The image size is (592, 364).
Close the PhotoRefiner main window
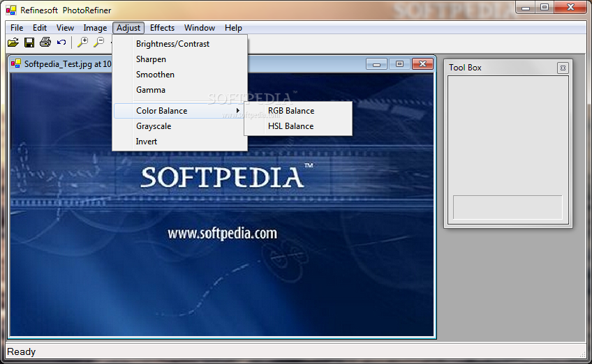tap(570, 8)
